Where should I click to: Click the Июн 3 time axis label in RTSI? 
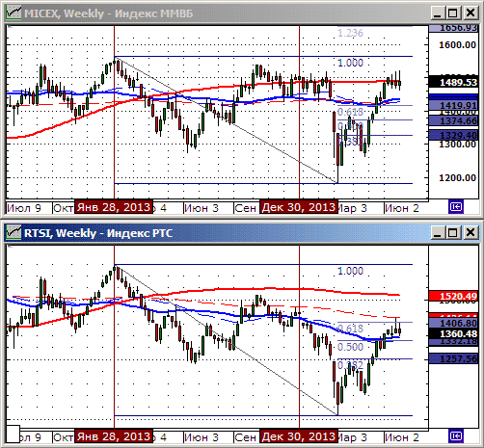[202, 437]
